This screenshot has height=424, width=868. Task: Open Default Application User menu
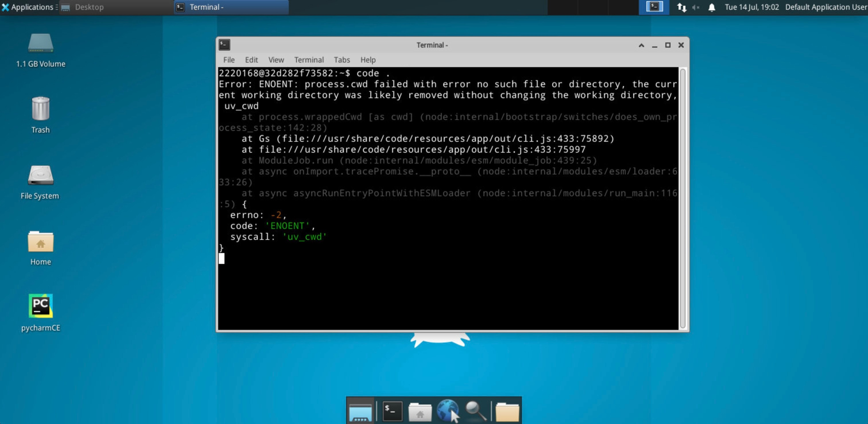click(826, 7)
